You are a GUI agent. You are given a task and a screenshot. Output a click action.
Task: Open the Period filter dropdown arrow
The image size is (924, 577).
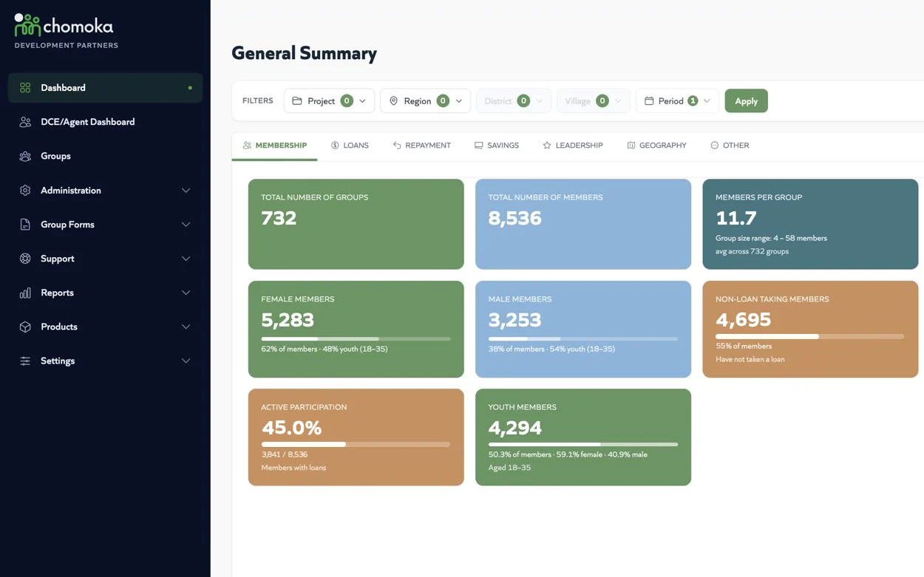click(707, 101)
